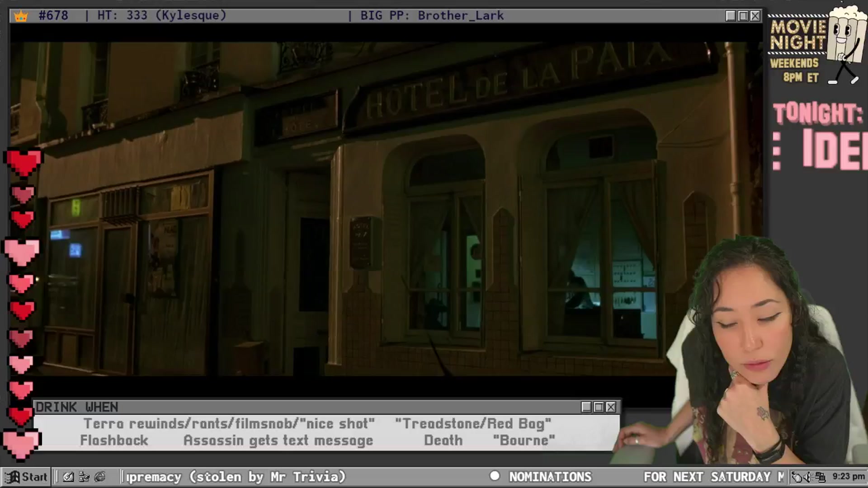Click the movie video playback area
Viewport: 868px width, 488px height.
click(x=387, y=209)
